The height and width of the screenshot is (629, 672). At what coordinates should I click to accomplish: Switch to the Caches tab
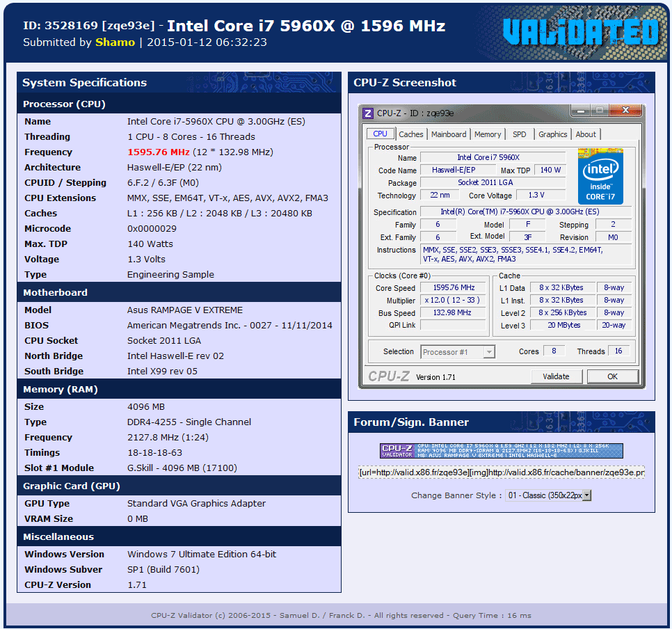[411, 134]
